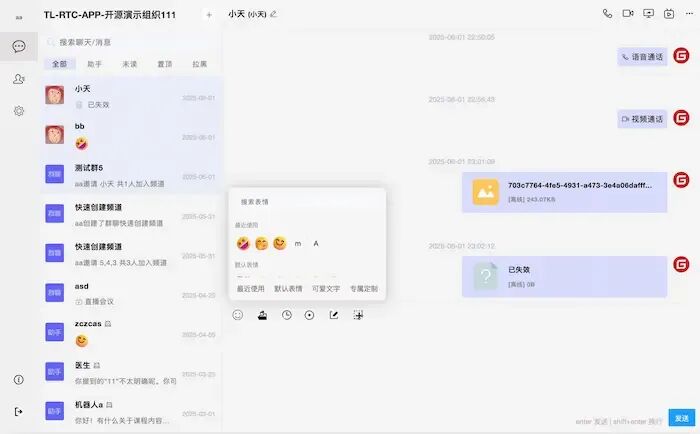The height and width of the screenshot is (434, 700).
Task: Start a voice call with phone icon
Action: click(607, 14)
